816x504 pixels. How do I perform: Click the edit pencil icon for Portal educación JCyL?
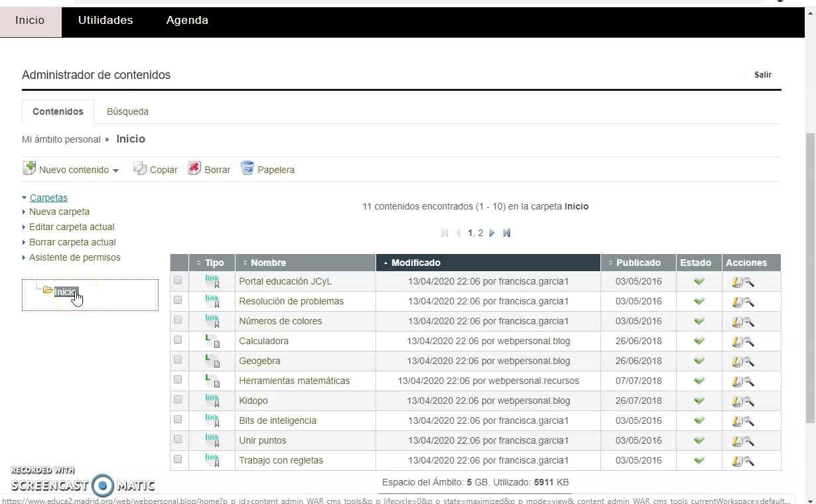pos(736,282)
